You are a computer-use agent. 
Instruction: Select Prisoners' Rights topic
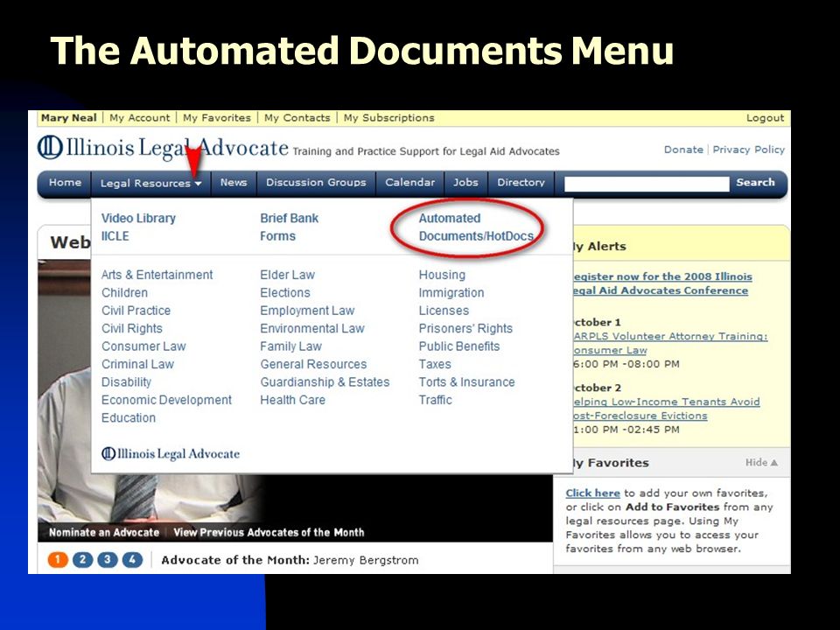point(465,328)
